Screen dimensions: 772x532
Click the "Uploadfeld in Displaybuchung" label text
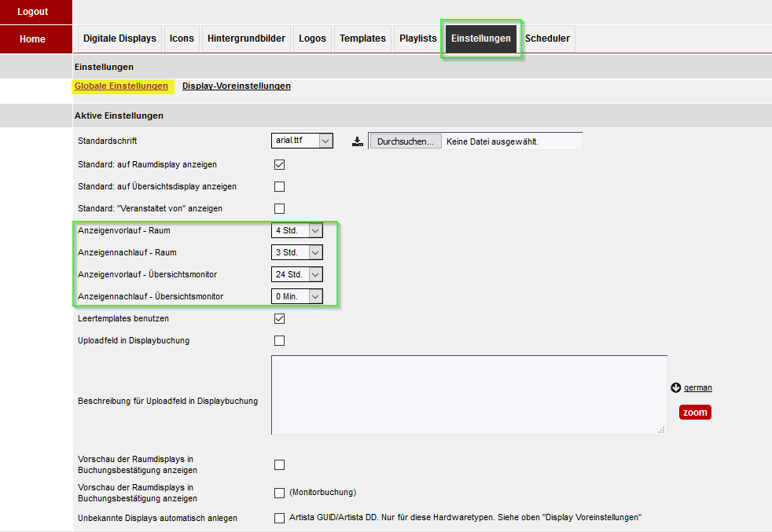pos(134,340)
